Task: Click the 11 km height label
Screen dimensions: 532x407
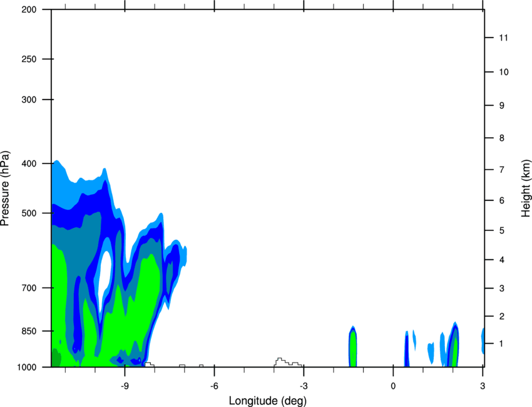Action: 503,38
